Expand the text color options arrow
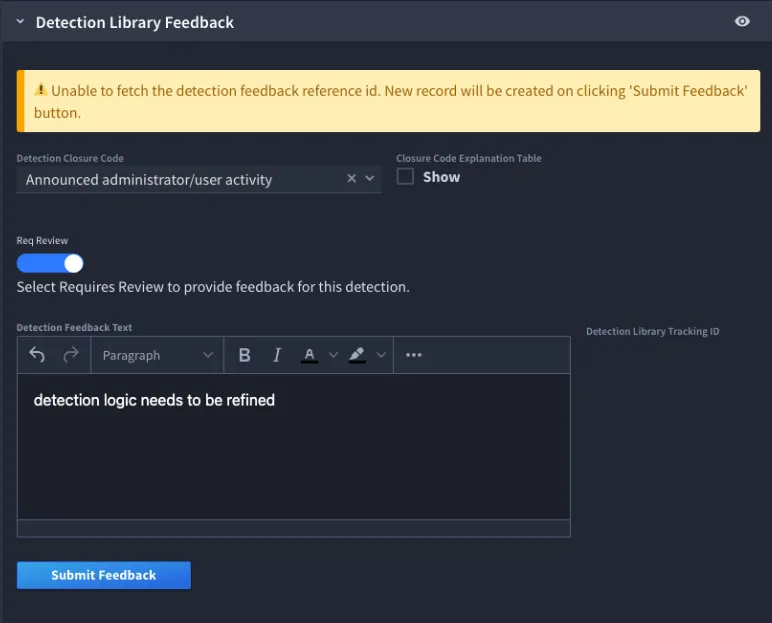 [x=333, y=355]
